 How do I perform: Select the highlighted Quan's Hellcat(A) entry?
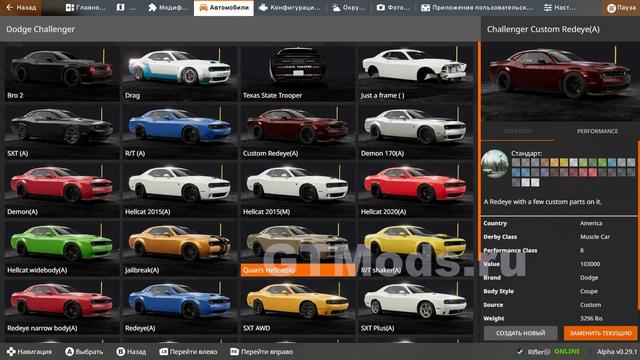pos(297,249)
